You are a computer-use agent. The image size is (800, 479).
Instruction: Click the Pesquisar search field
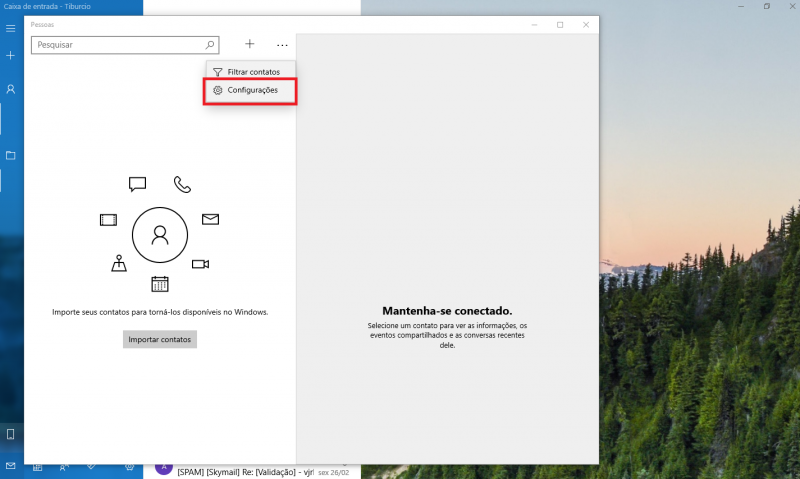[x=125, y=45]
